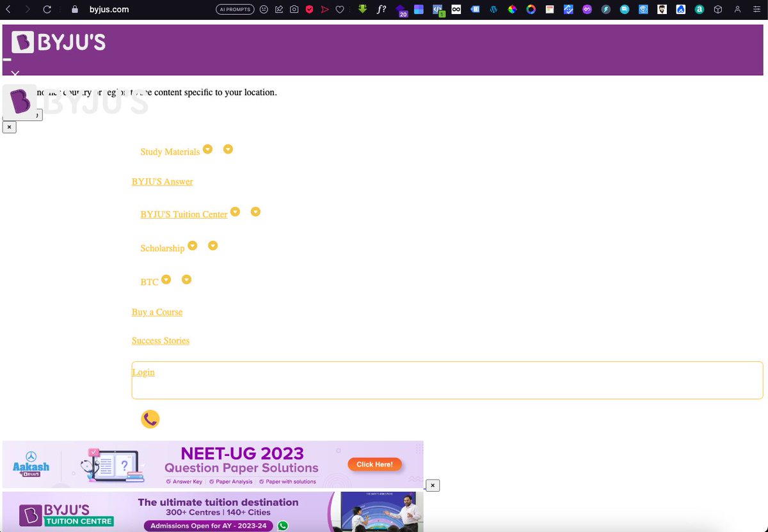Click the teal chat bubble extension
Image resolution: width=768 pixels, height=532 pixels.
tap(625, 10)
